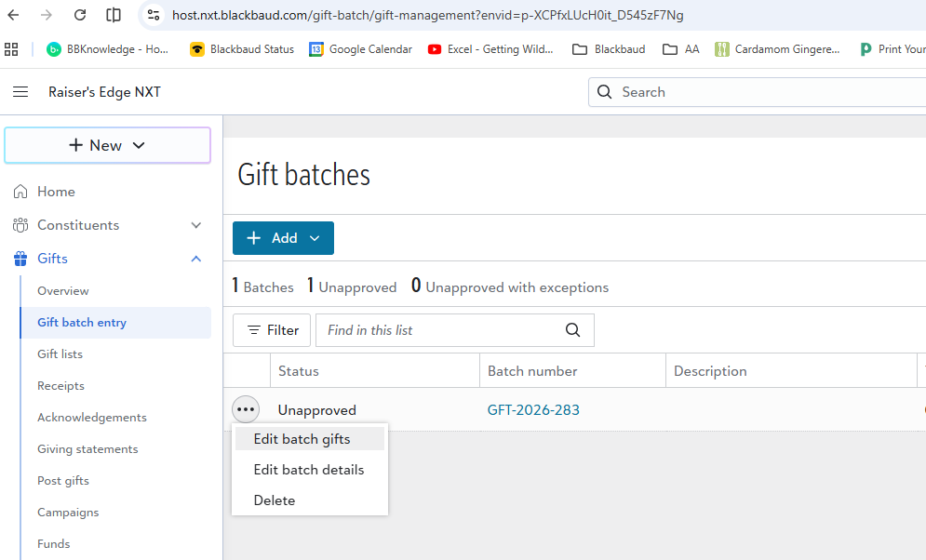
Task: Toggle the hamburger navigation menu
Action: pos(20,92)
